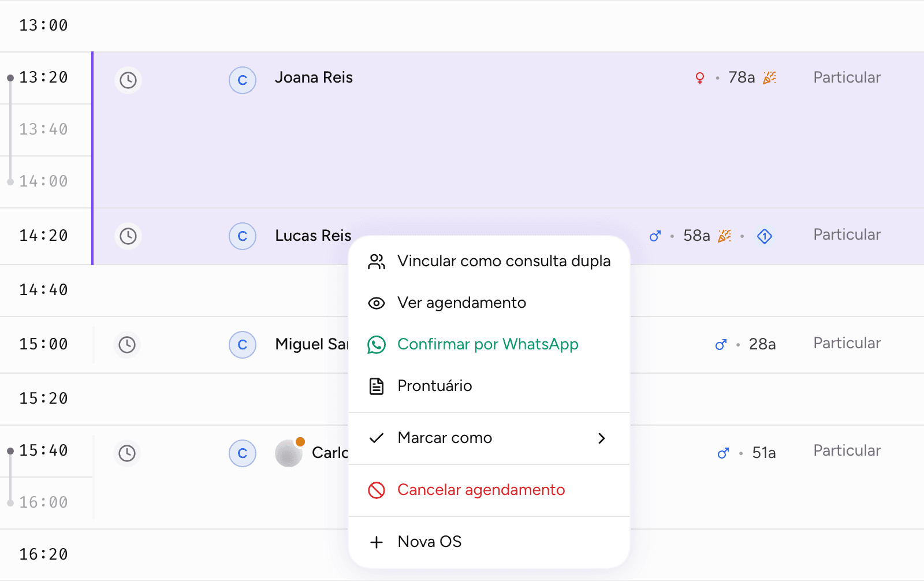Click the male gender icon beside 28a
924x581 pixels.
point(721,345)
